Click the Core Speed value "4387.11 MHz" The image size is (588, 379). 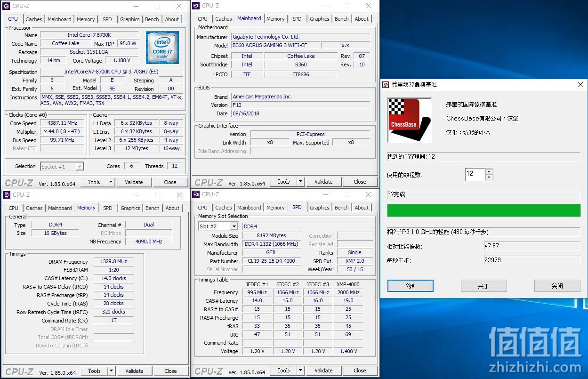63,123
